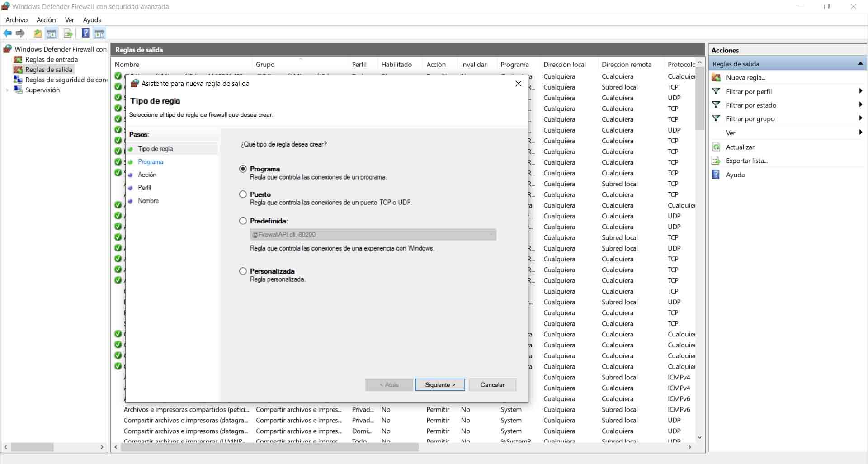The width and height of the screenshot is (868, 464).
Task: Click the Forward arrow in the toolbar
Action: [20, 33]
